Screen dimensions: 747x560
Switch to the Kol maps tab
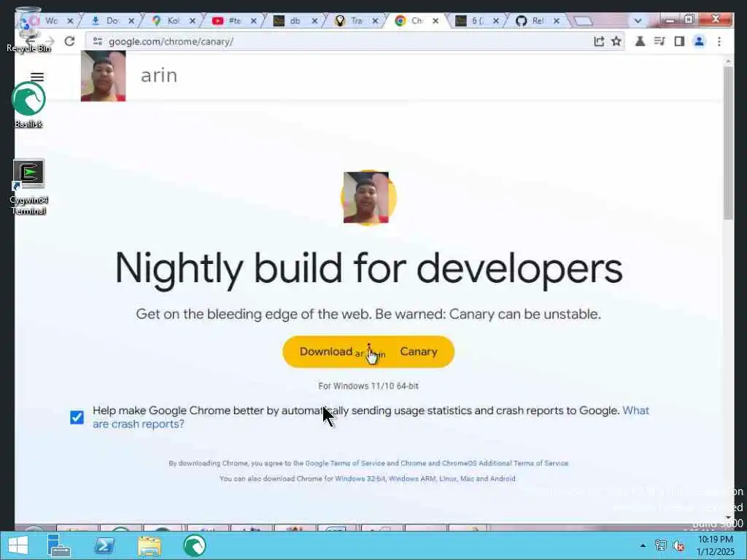pos(173,20)
